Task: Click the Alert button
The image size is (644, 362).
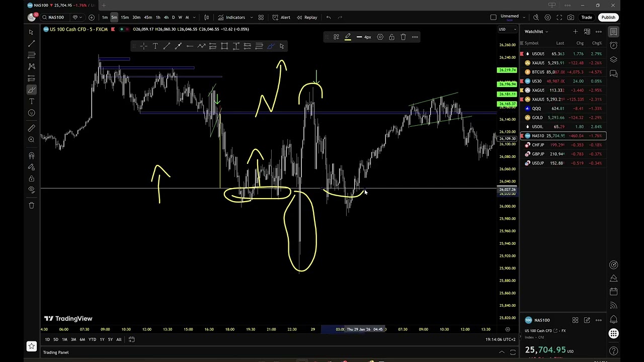Action: pyautogui.click(x=281, y=17)
